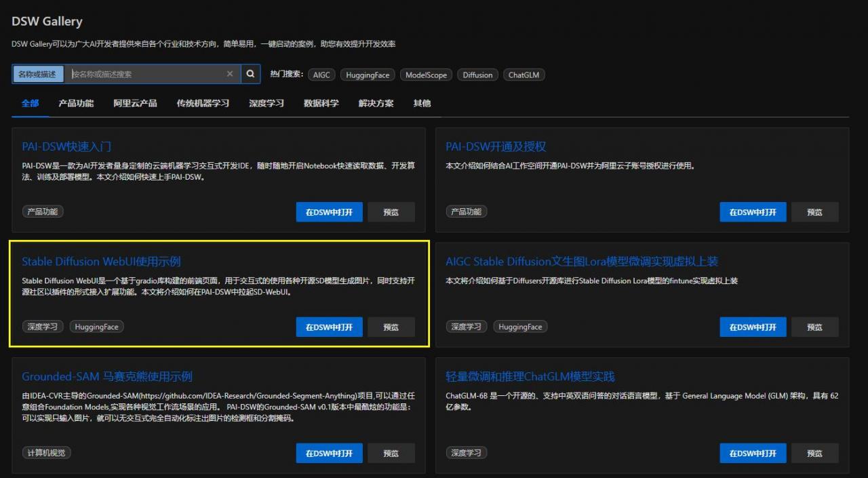The image size is (868, 478).
Task: Click 深度学习 tag on ChatGLM card
Action: pyautogui.click(x=467, y=452)
